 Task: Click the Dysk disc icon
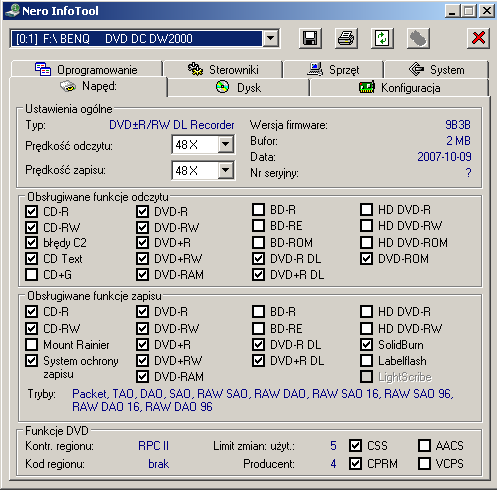pos(223,87)
